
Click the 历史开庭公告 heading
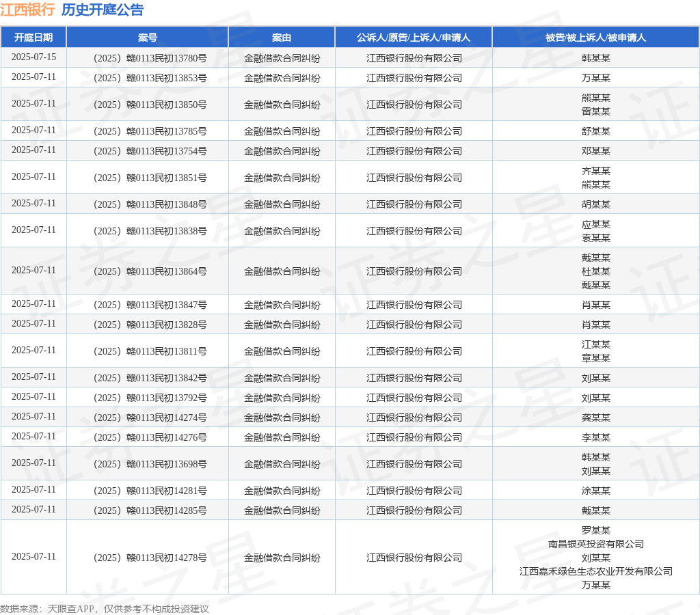(x=103, y=10)
